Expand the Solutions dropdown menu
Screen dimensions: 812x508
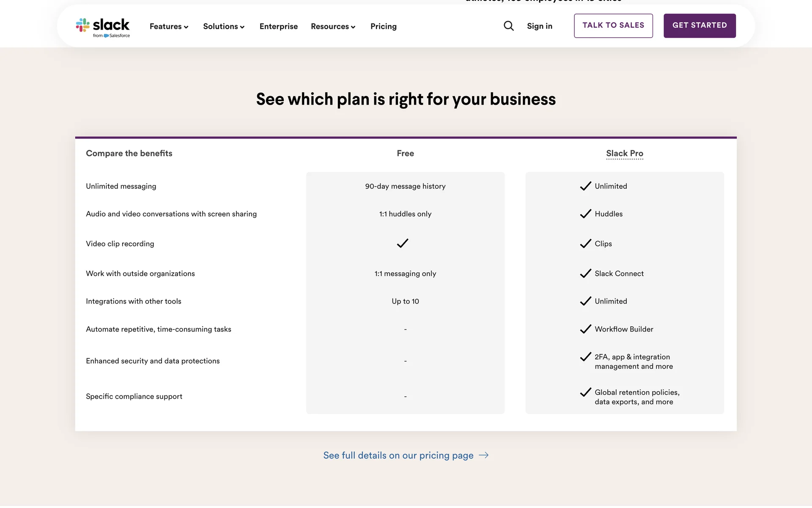pyautogui.click(x=224, y=26)
